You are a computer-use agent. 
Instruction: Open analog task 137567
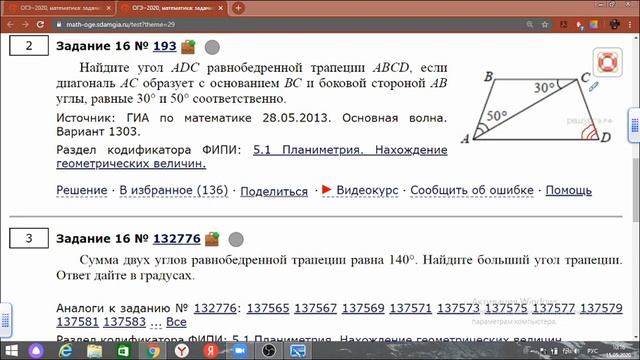(x=316, y=308)
